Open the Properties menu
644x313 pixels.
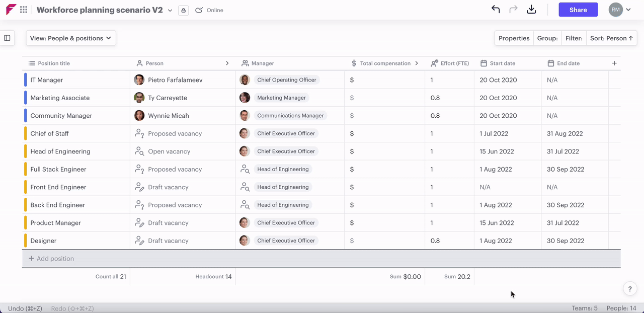click(514, 38)
